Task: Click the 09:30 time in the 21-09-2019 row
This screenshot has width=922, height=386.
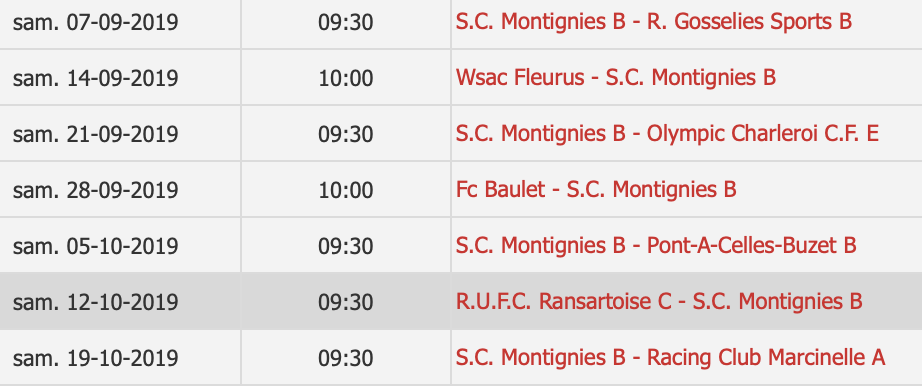Action: (x=346, y=135)
